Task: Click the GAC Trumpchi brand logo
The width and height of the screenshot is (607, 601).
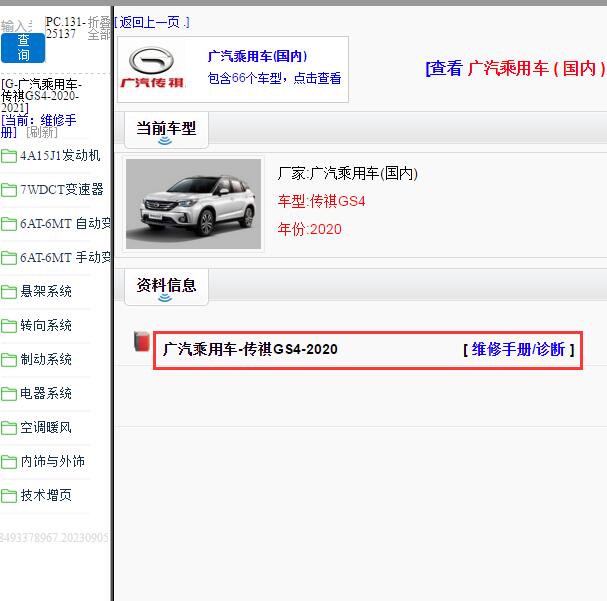Action: pos(152,67)
